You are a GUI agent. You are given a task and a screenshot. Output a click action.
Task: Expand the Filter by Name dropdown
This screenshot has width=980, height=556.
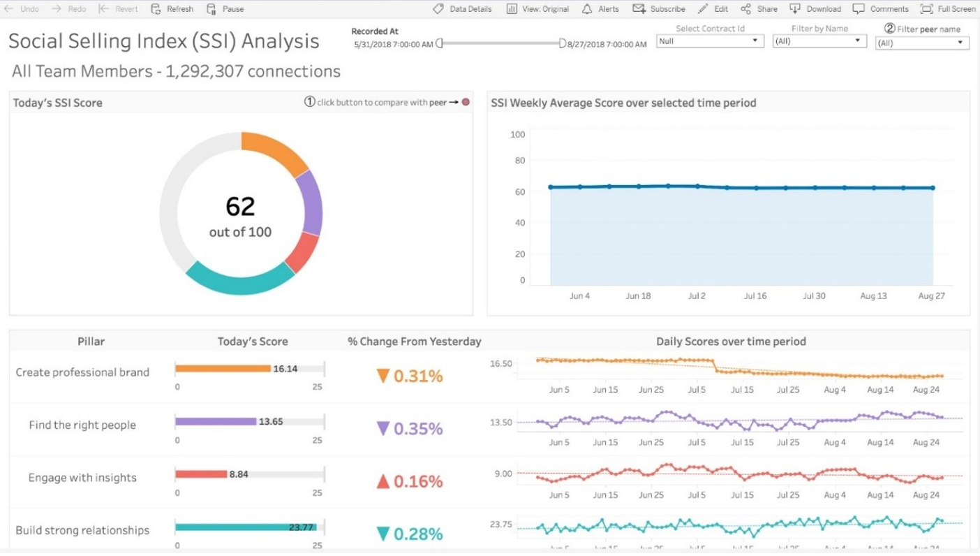coord(819,41)
